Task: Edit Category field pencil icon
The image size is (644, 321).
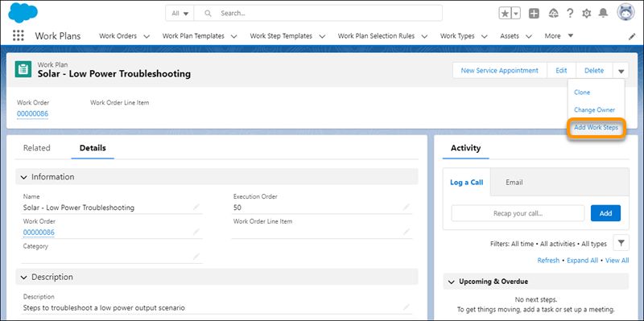Action: click(x=196, y=257)
